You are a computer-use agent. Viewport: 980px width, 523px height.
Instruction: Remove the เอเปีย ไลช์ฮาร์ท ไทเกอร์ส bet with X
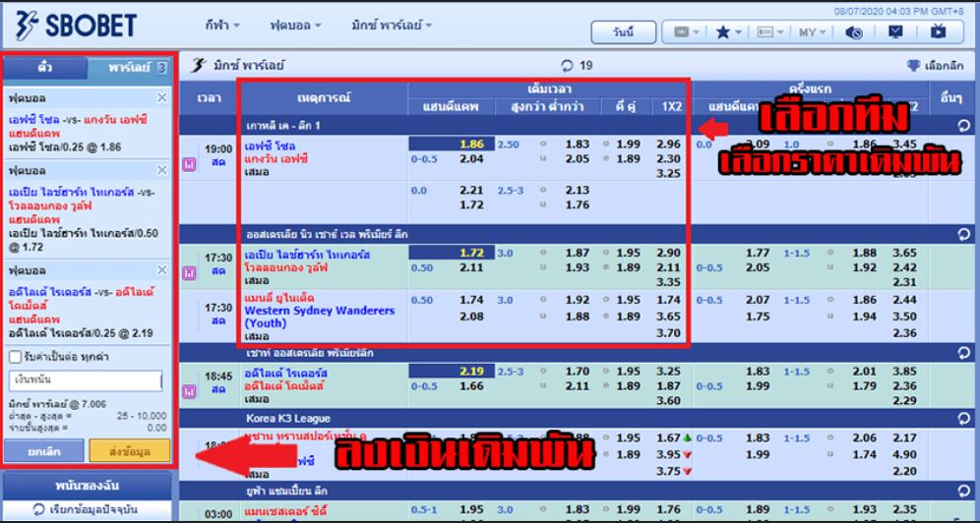click(162, 170)
